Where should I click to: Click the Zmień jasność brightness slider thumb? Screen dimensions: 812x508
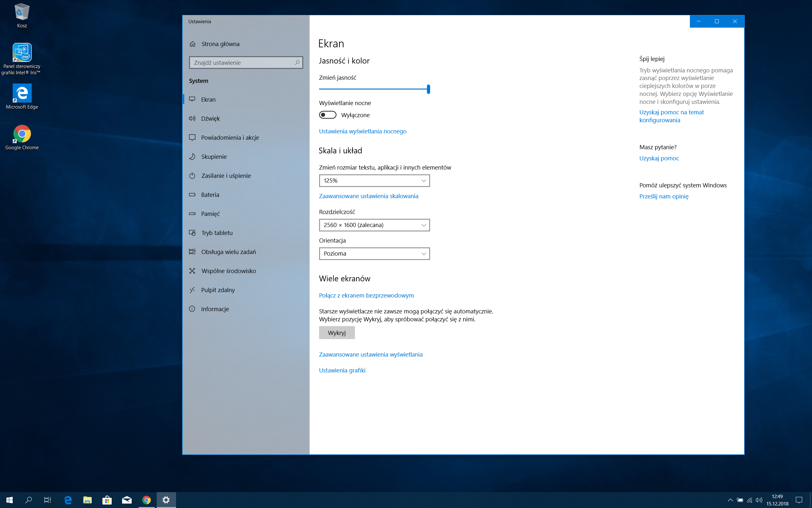coord(429,89)
